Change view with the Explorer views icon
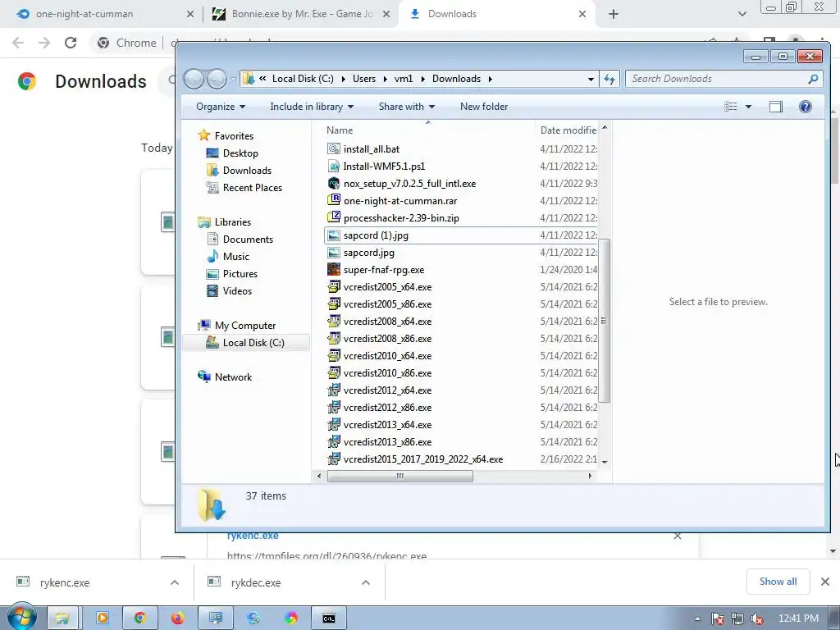 (730, 107)
